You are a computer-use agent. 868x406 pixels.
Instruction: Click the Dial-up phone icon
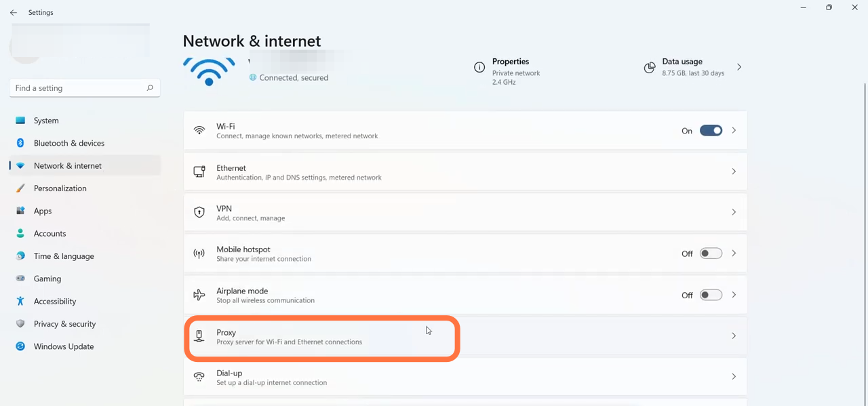pyautogui.click(x=199, y=376)
